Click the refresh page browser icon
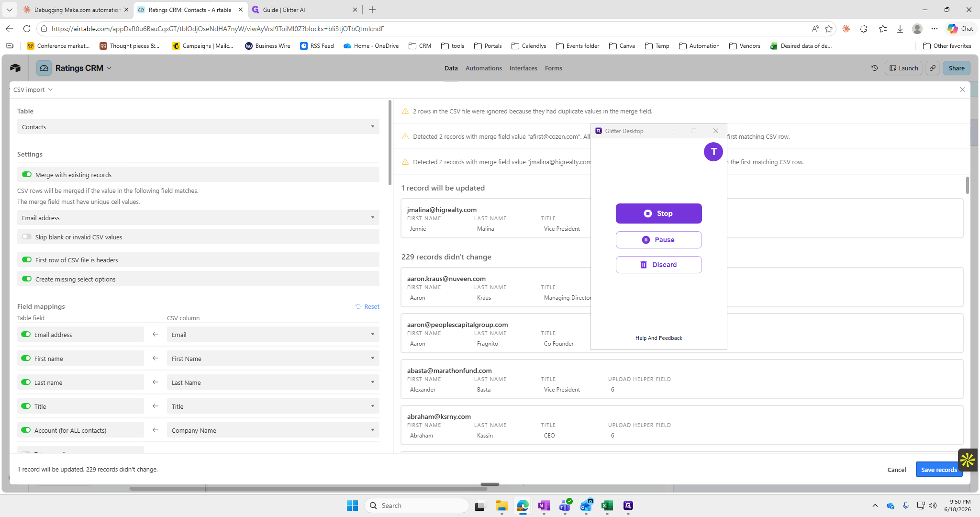 coord(27,29)
